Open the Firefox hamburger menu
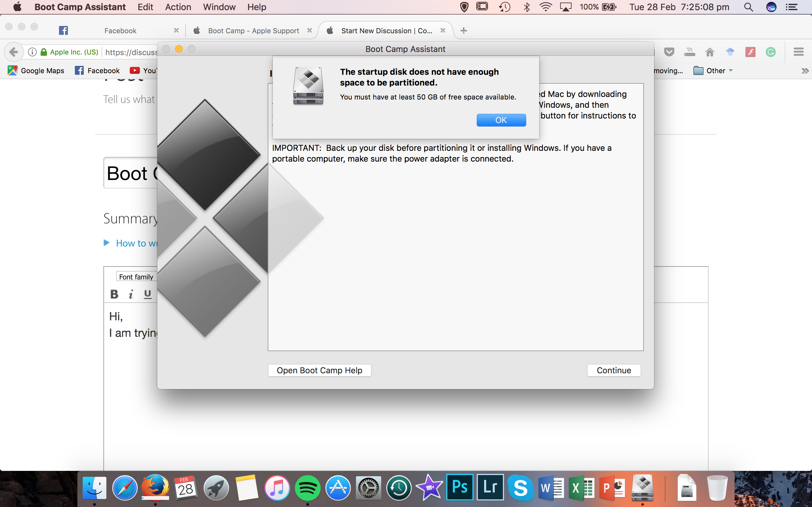Screen dimensions: 812x507 [x=798, y=52]
